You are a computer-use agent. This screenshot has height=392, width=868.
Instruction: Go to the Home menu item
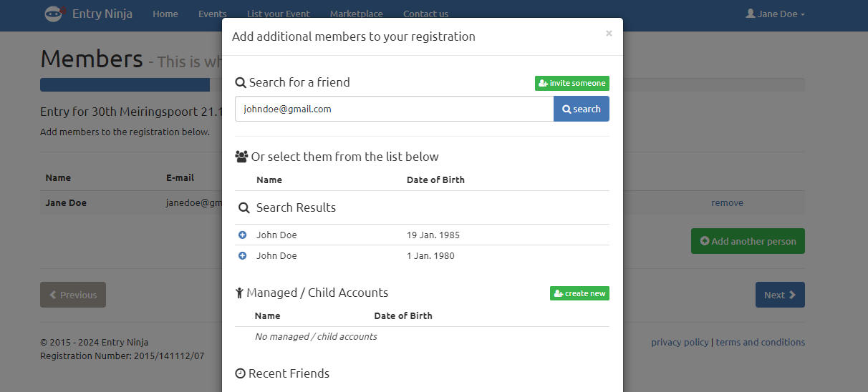[x=165, y=14]
